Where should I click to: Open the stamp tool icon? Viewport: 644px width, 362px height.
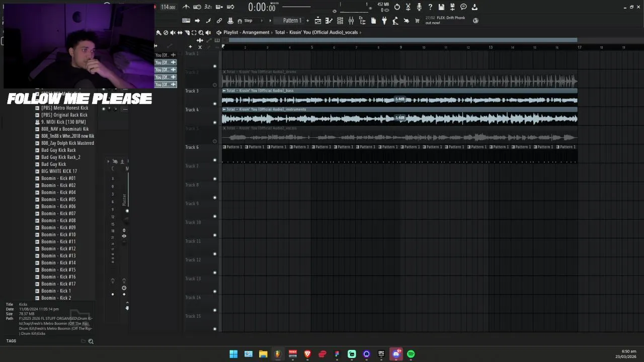230,21
